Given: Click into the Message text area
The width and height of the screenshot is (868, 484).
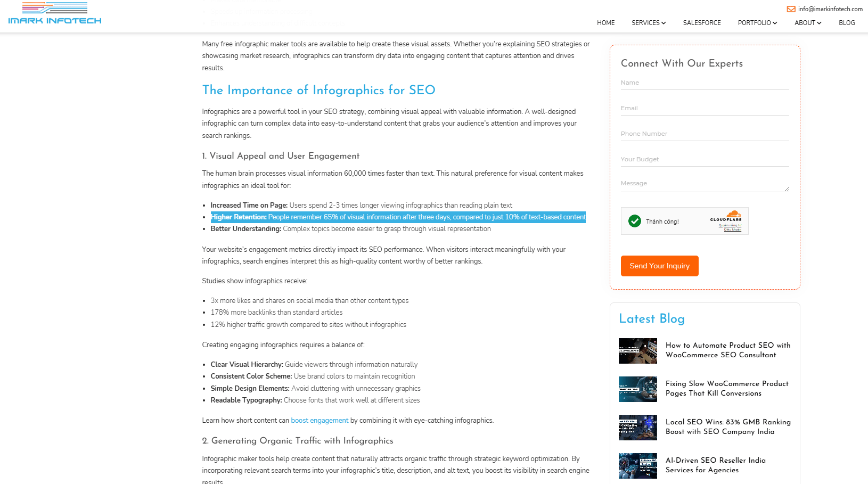Looking at the screenshot, I should click(x=705, y=184).
